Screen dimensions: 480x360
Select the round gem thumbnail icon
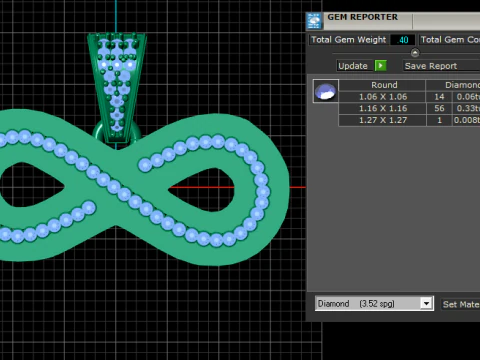click(x=326, y=91)
